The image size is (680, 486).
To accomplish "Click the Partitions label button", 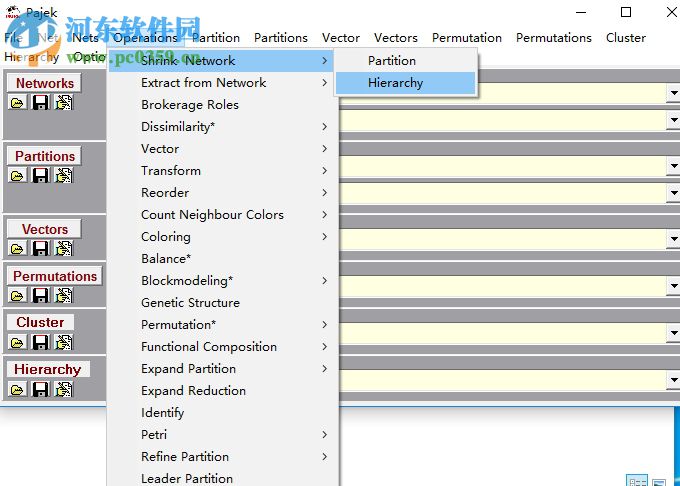I will pyautogui.click(x=45, y=156).
